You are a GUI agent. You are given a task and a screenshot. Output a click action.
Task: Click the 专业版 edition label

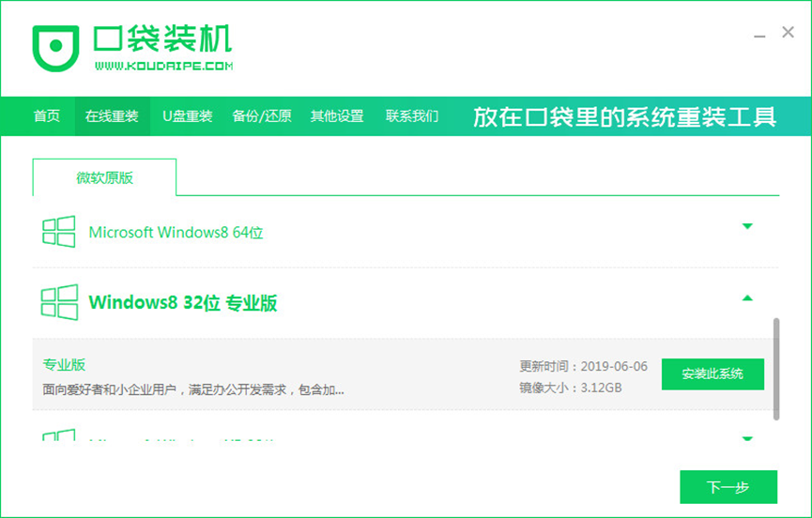[x=64, y=364]
